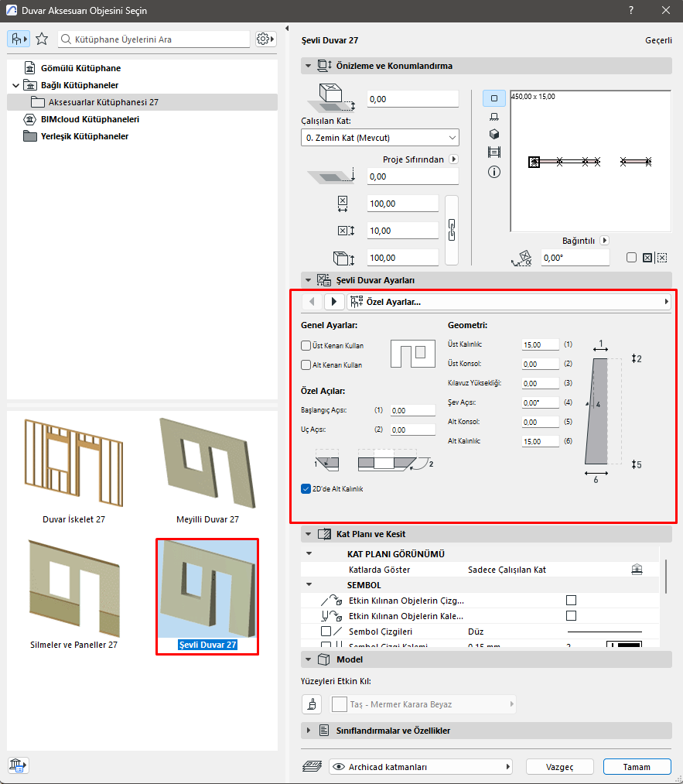The width and height of the screenshot is (683, 784).
Task: Select 2D plan preview mode icon
Action: [x=494, y=98]
